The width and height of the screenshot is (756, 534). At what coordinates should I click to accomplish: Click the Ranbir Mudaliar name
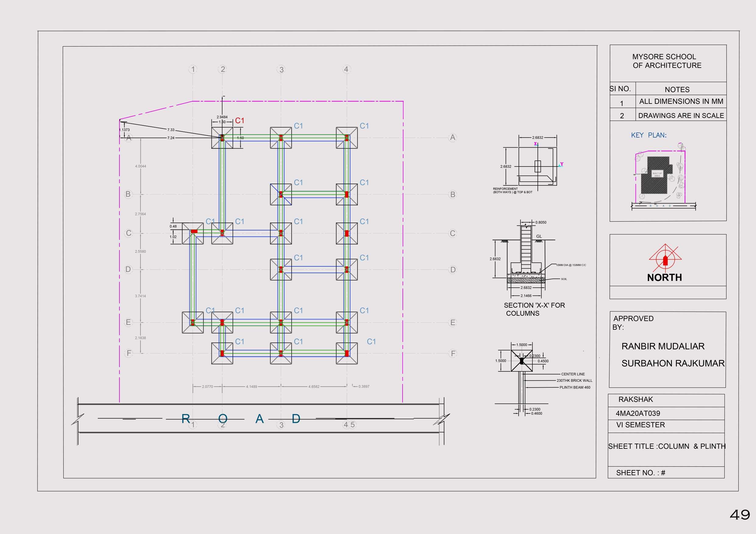click(x=663, y=346)
